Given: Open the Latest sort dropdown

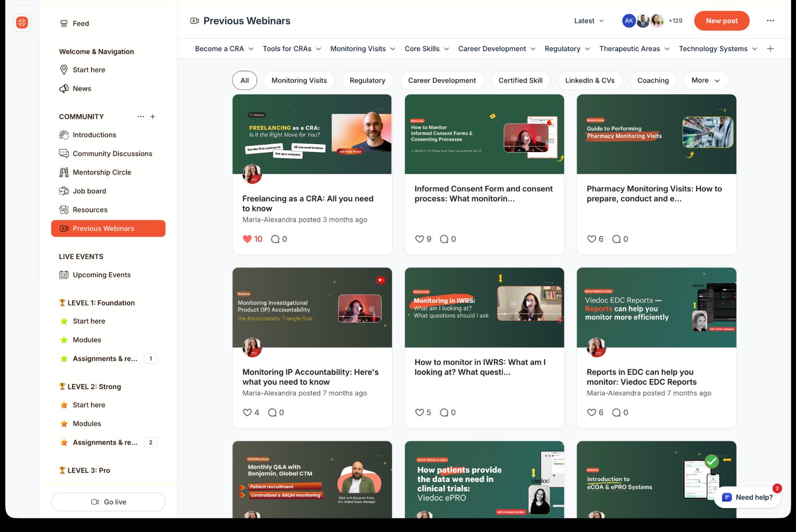Looking at the screenshot, I should tap(589, 21).
